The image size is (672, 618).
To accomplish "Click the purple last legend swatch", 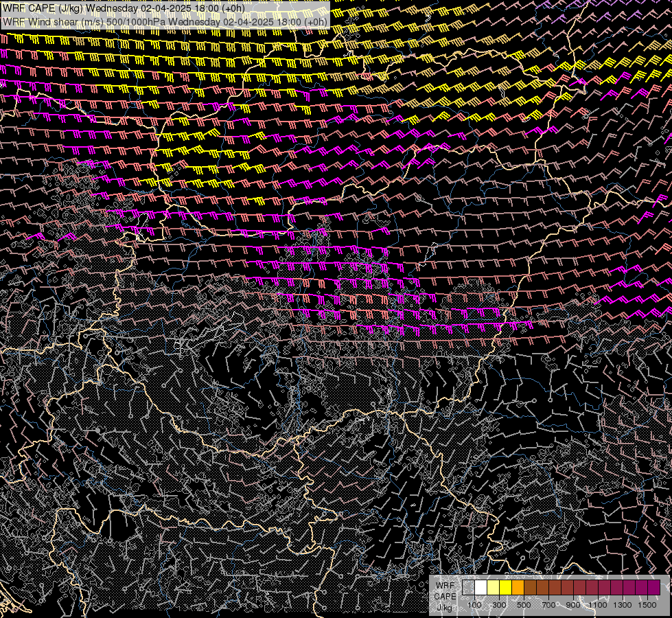I will point(654,587).
